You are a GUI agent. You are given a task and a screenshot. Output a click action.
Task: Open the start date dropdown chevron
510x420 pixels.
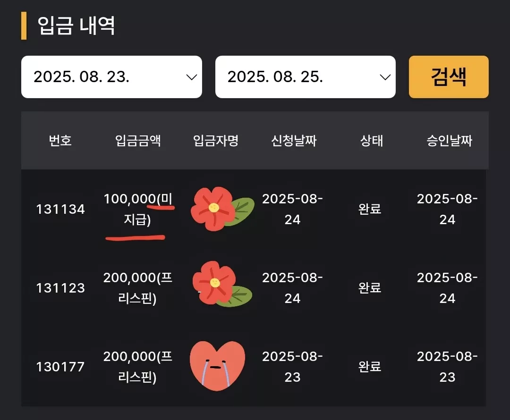(x=191, y=77)
